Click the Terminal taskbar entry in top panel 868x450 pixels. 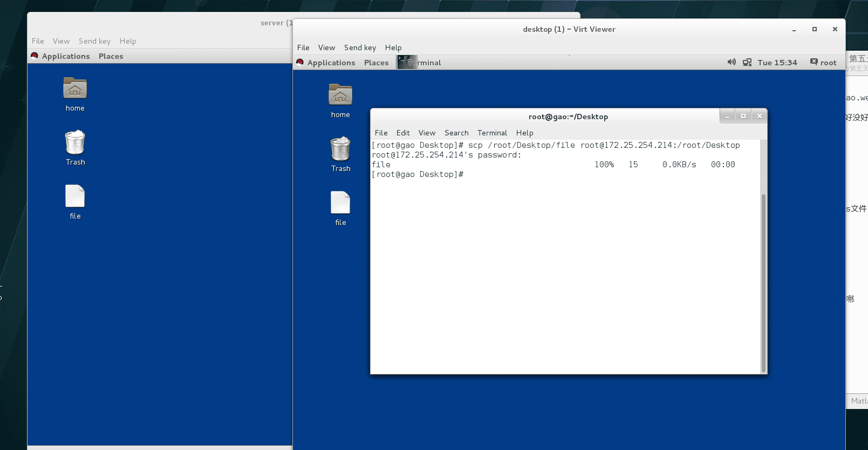420,63
